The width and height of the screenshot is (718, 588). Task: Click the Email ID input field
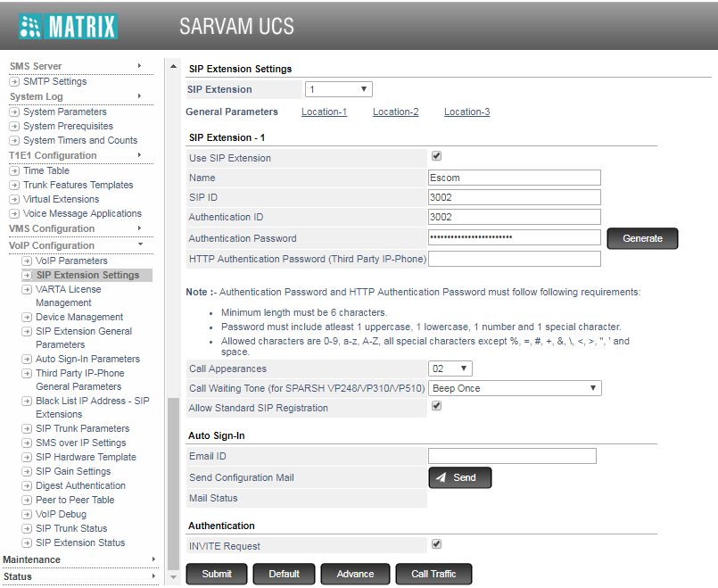point(512,456)
